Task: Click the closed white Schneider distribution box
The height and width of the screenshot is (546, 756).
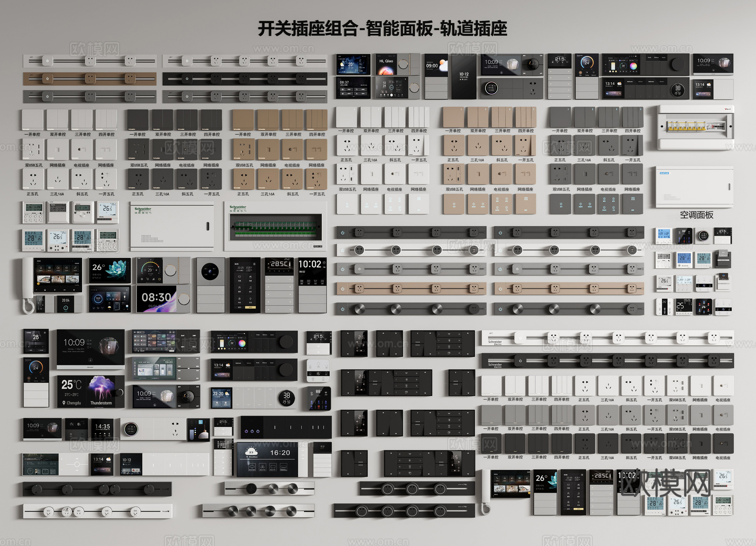Action: 172,227
